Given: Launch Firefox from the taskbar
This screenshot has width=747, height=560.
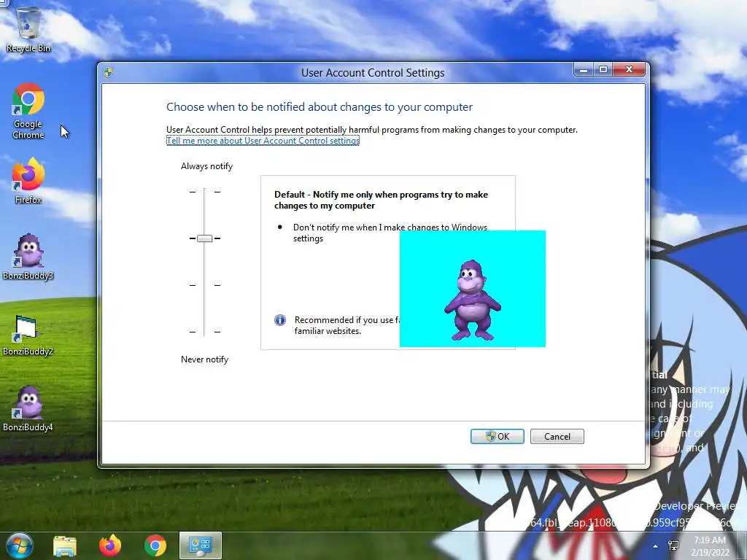Looking at the screenshot, I should (x=110, y=545).
